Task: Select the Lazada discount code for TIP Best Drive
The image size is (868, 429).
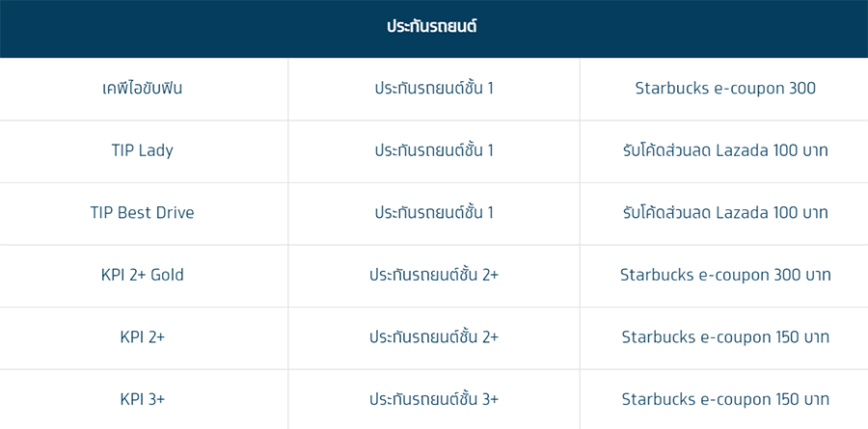Action: point(725,213)
